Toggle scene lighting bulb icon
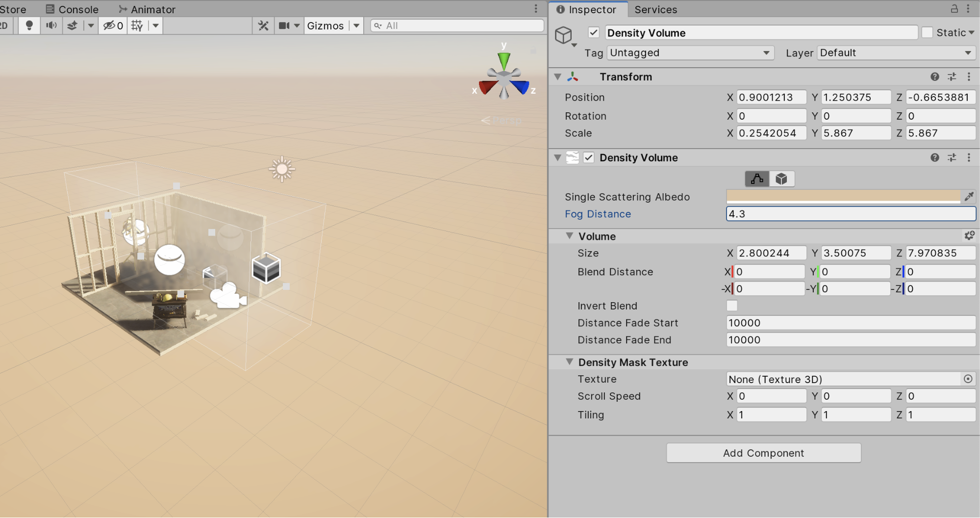Viewport: 980px width, 518px height. [29, 26]
